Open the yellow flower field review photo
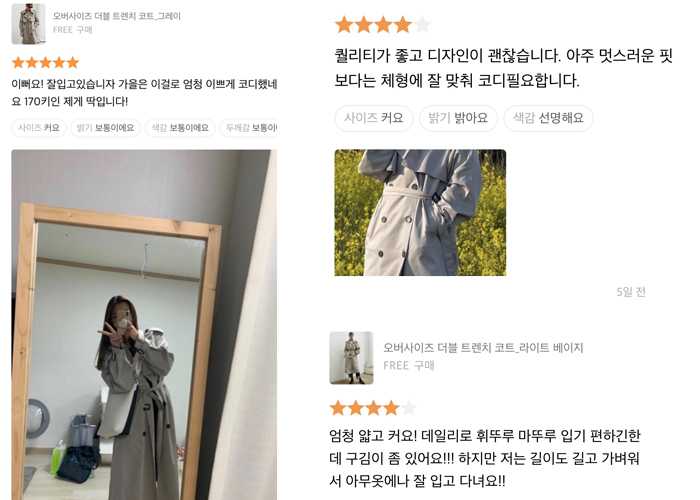The width and height of the screenshot is (700, 500). point(420,212)
